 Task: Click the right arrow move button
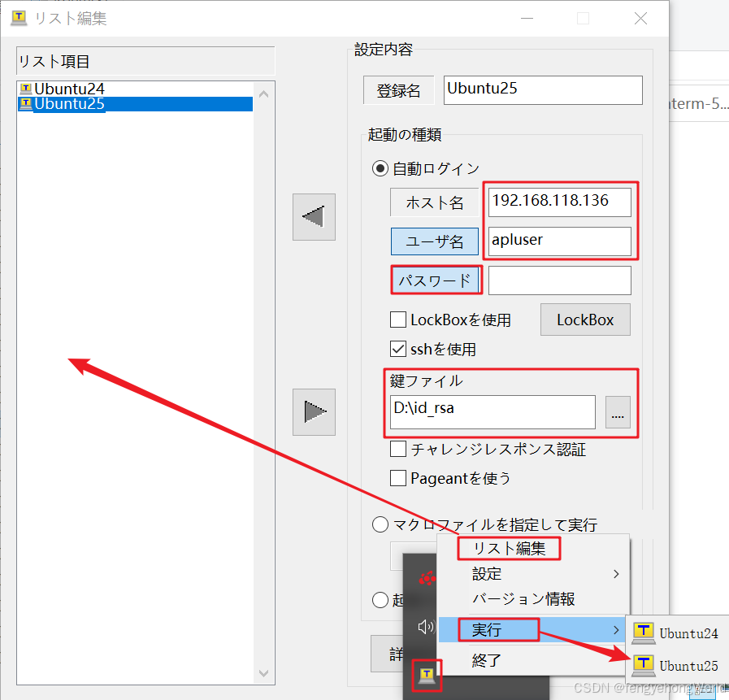pyautogui.click(x=314, y=412)
